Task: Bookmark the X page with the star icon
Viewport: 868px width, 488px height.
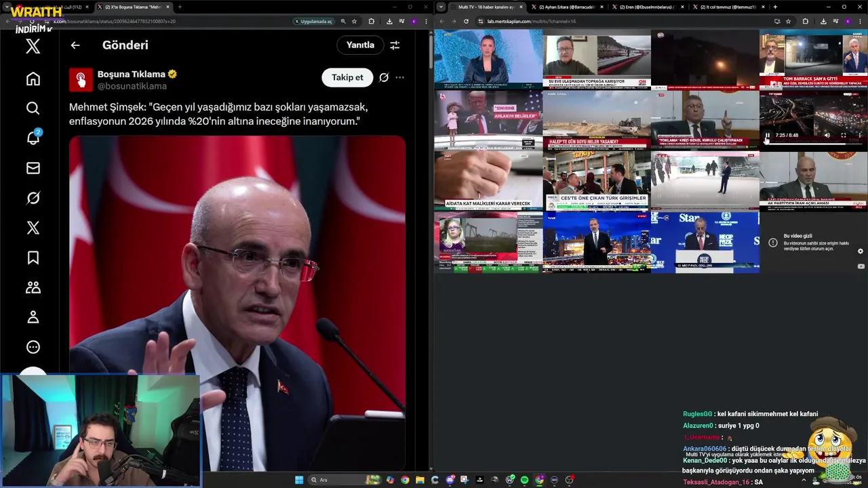Action: click(x=354, y=21)
